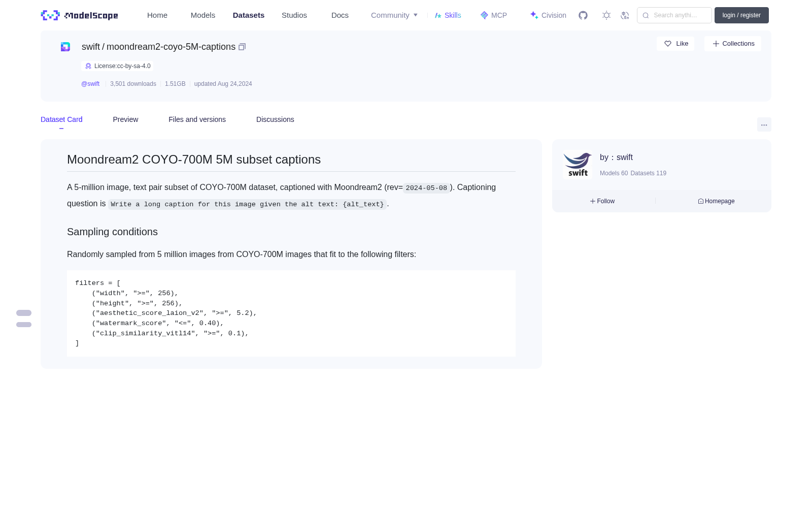The image size is (812, 508).
Task: Click the aesthetic_score_laion_v2 filter line
Action: (x=175, y=313)
